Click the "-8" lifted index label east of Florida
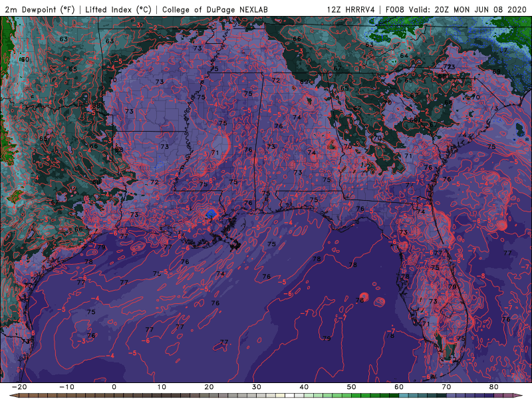 (x=481, y=276)
